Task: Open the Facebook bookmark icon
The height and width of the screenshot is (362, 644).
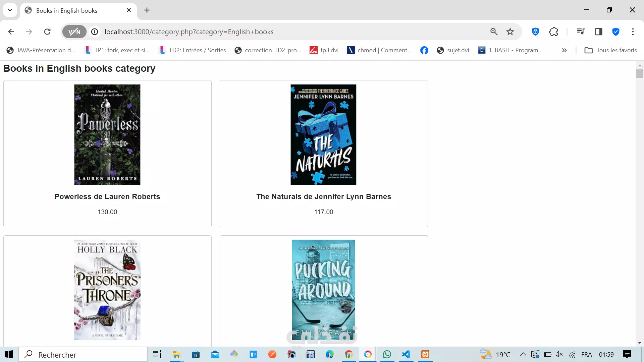Action: tap(424, 50)
